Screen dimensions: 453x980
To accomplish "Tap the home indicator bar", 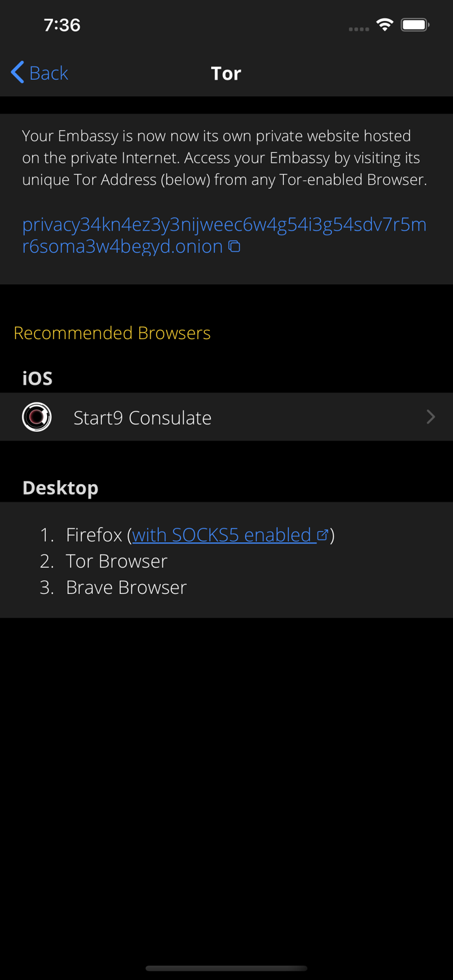I will click(x=226, y=969).
